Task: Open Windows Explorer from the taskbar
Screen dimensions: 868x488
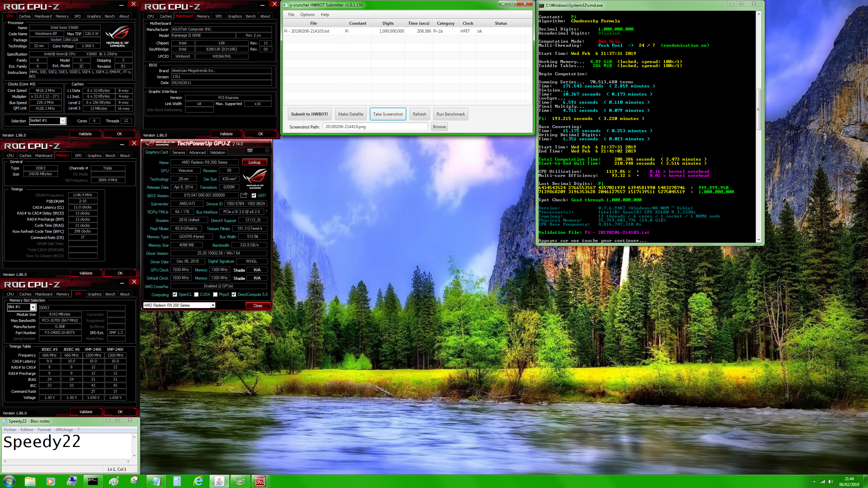Action: coord(30,481)
